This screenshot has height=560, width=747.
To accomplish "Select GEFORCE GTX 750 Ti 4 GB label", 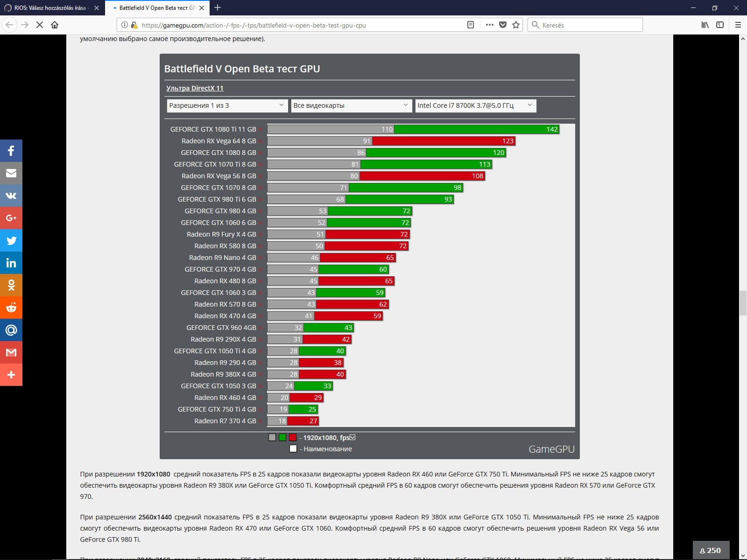I will pos(217,409).
